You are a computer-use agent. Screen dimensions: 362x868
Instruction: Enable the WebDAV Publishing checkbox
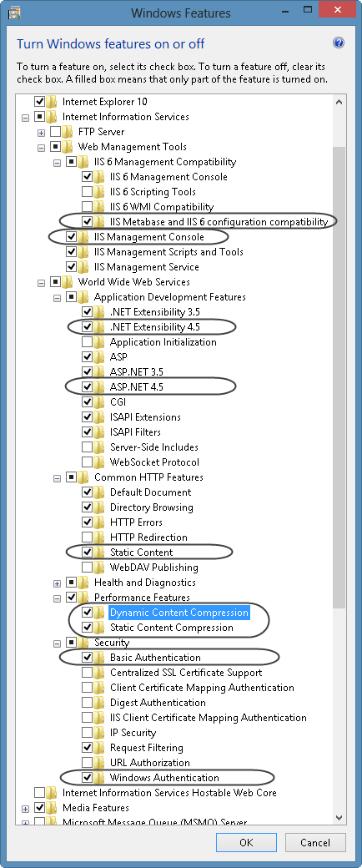pos(87,567)
